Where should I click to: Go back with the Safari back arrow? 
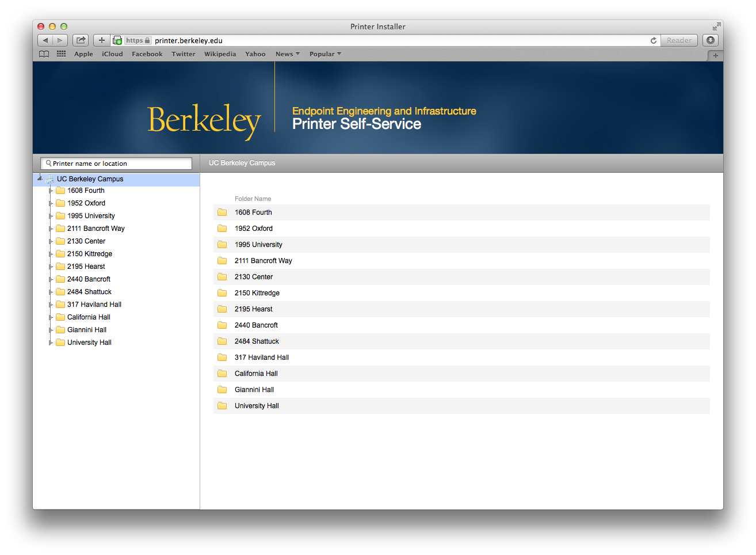(45, 40)
